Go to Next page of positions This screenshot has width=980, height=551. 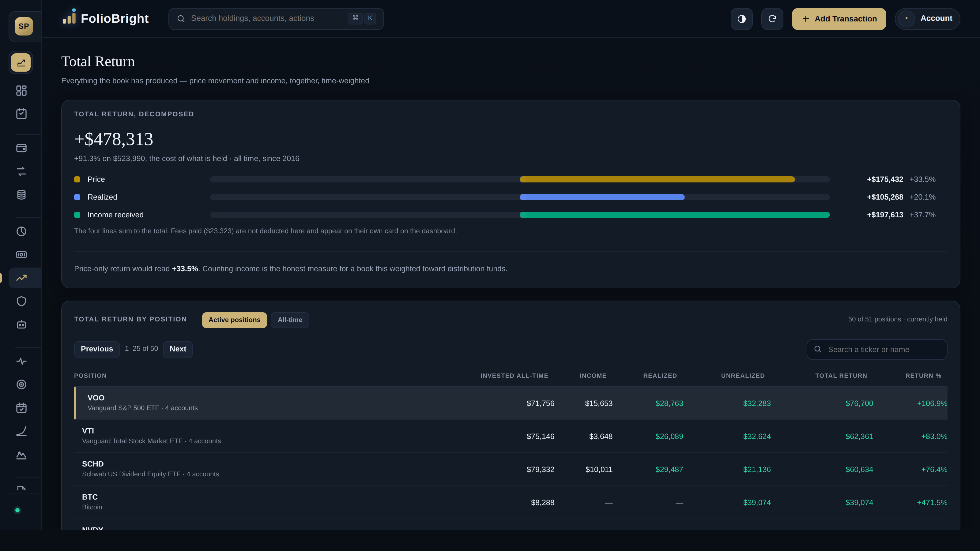(x=178, y=349)
